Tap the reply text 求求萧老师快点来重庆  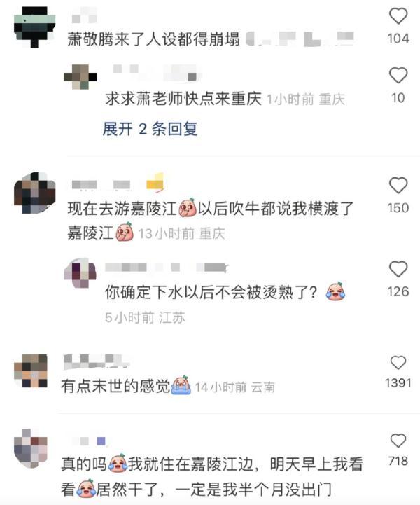[183, 99]
